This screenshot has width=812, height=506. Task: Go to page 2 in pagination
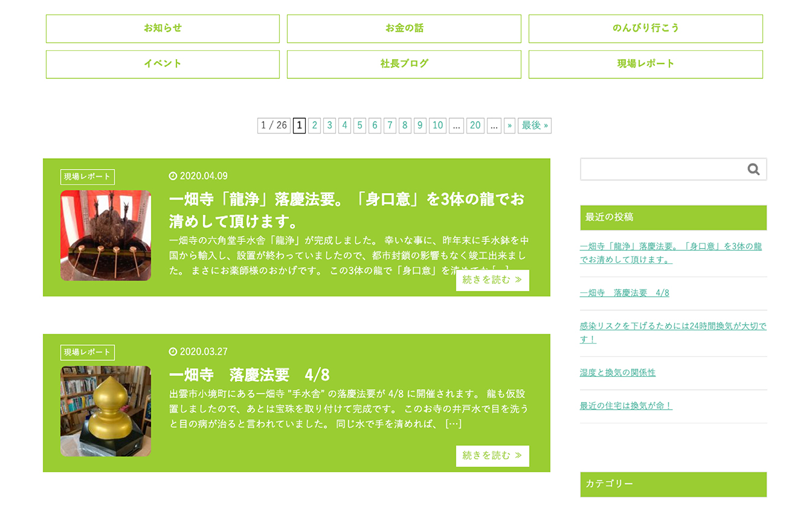314,126
